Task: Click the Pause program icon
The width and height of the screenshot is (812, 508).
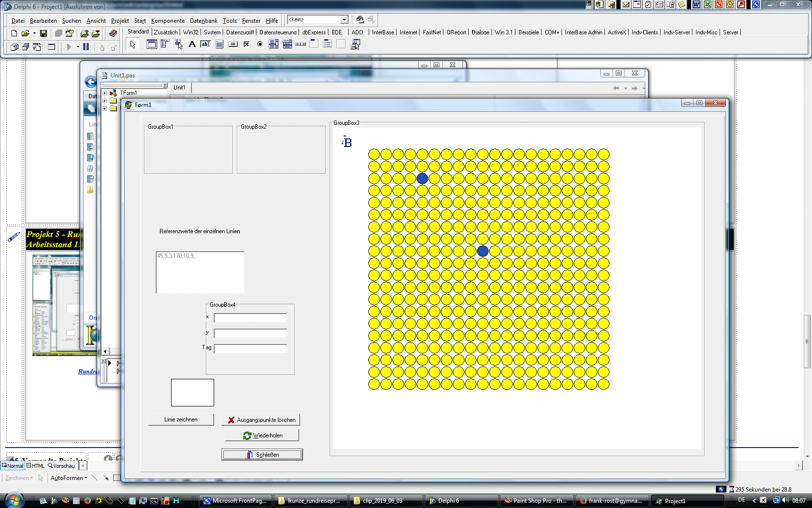Action: (x=86, y=47)
